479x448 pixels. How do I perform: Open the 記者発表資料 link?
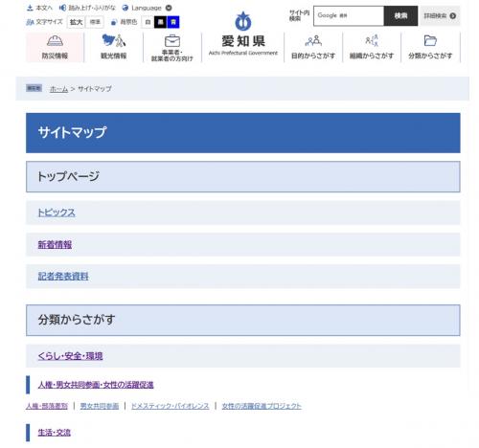tap(63, 277)
